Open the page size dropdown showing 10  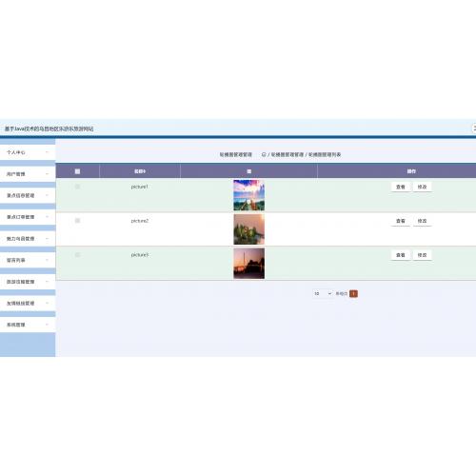[323, 293]
